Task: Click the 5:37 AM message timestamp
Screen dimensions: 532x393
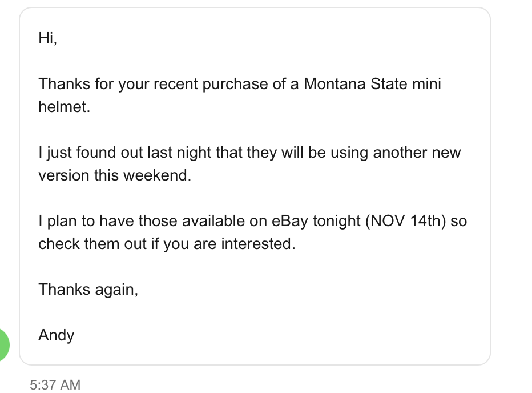Action: pos(55,384)
